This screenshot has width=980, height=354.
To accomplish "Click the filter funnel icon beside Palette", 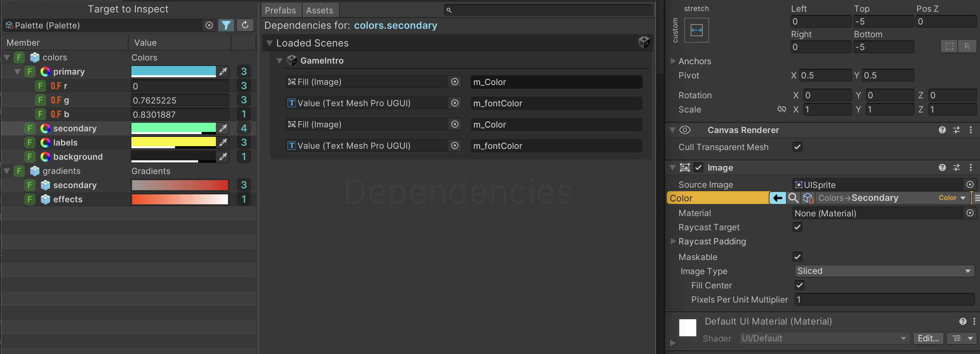I will (x=226, y=26).
